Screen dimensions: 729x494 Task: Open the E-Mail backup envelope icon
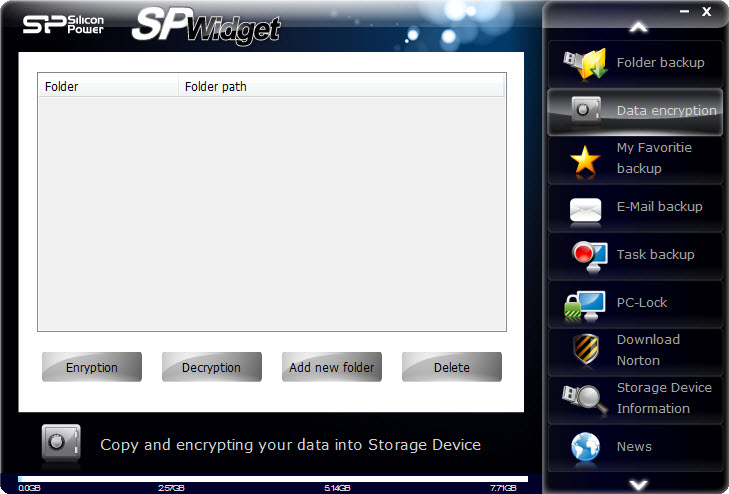point(585,210)
